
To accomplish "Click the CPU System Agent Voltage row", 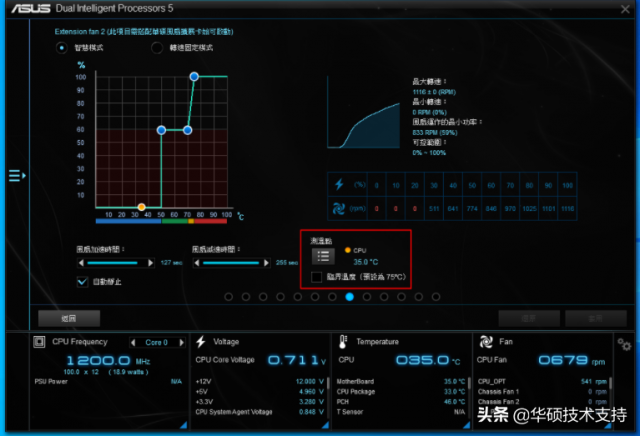I will tap(260, 412).
